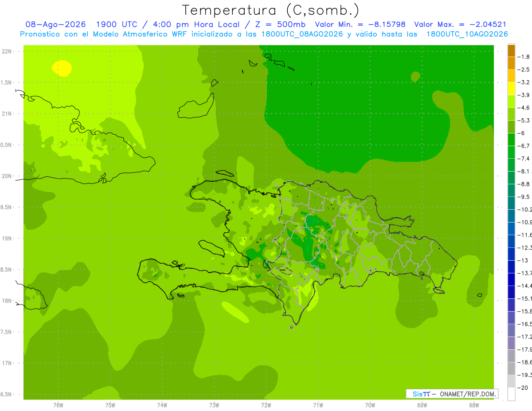
Task: Click the 'Valor Max. = -2.04521' readout
Action: point(460,24)
